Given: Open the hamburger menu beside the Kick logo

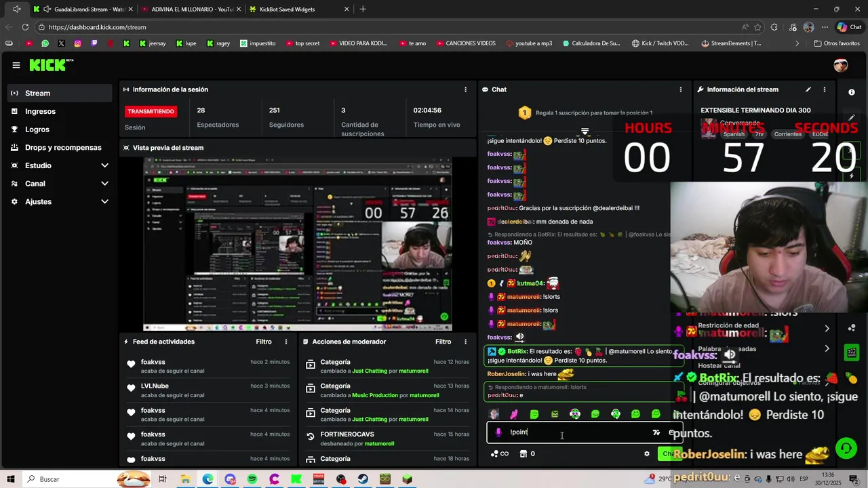Looking at the screenshot, I should pos(16,65).
